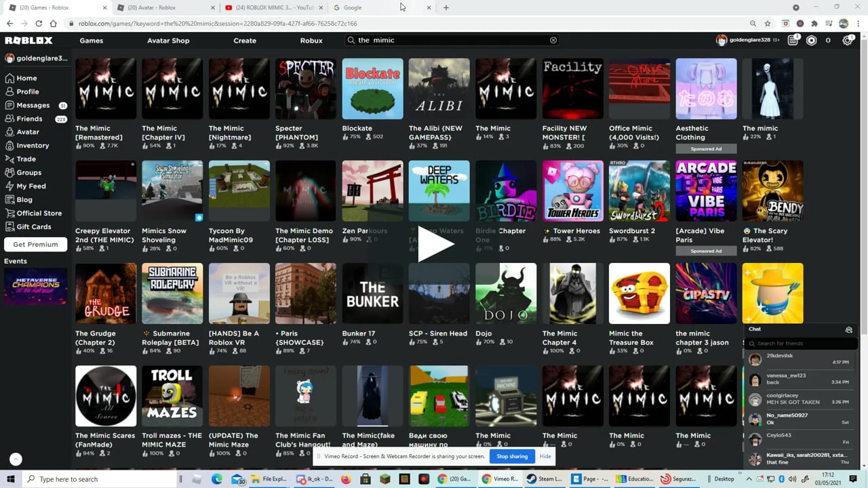The width and height of the screenshot is (868, 488).
Task: Open Microsoft Edge from the taskbar
Action: pos(217,479)
